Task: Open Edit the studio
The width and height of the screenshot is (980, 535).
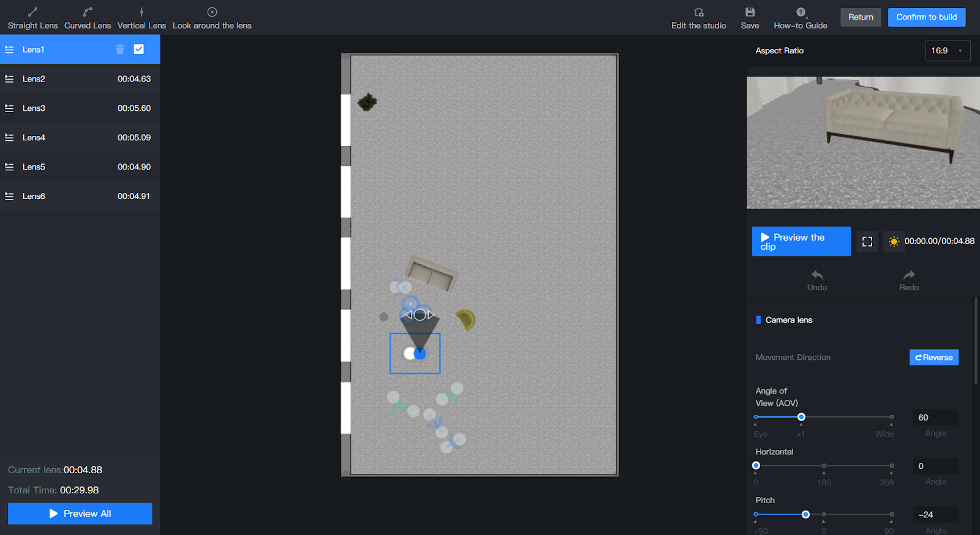Action: tap(698, 18)
